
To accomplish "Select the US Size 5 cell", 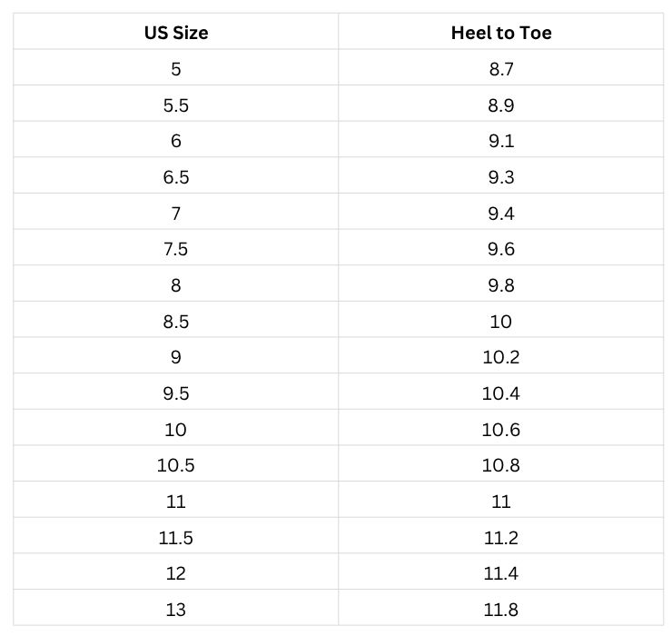I will click(176, 69).
